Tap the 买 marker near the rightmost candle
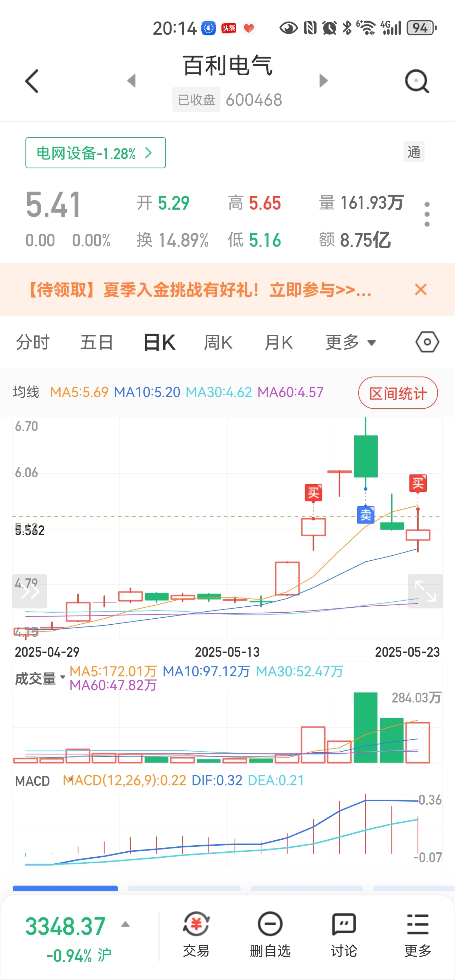455x980 pixels. (x=418, y=483)
